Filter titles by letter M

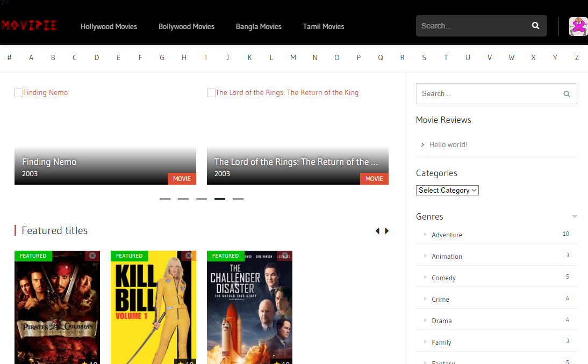293,57
